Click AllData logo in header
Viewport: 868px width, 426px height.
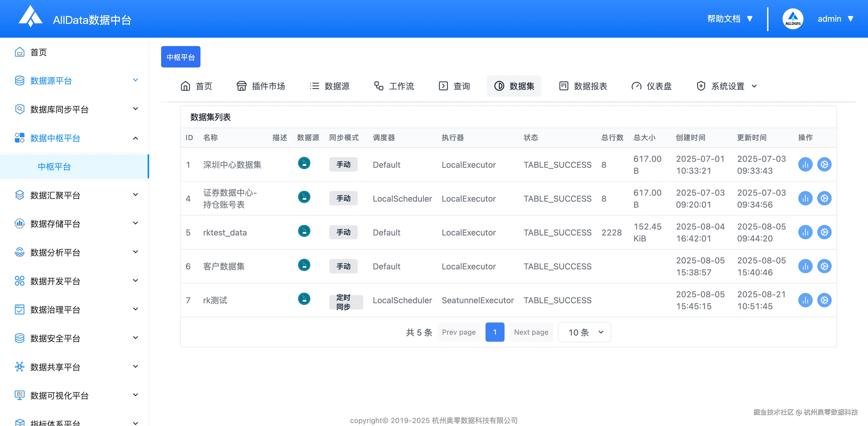click(30, 17)
